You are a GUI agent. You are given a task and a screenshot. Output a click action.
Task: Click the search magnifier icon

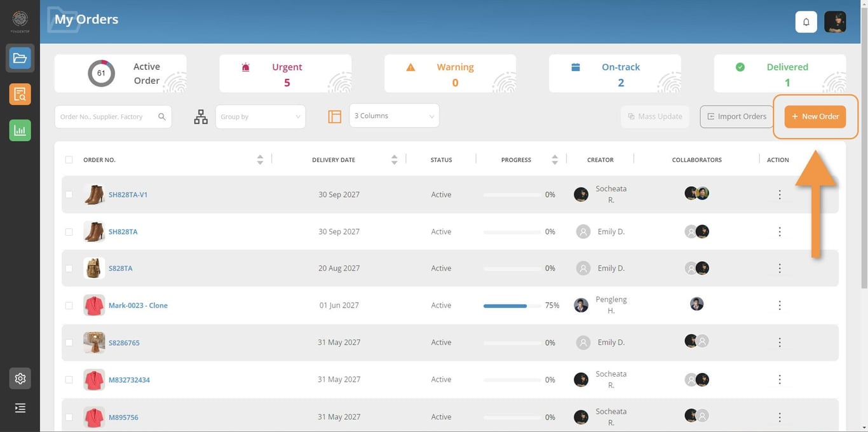(x=162, y=117)
